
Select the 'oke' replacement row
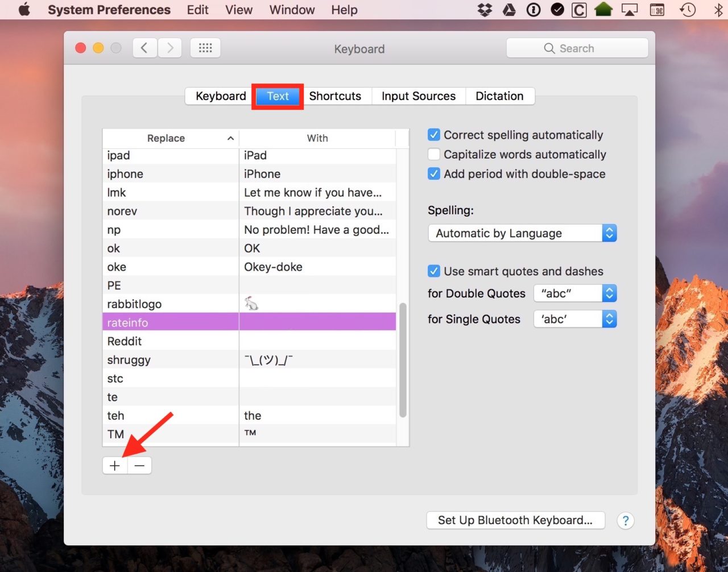pos(249,267)
